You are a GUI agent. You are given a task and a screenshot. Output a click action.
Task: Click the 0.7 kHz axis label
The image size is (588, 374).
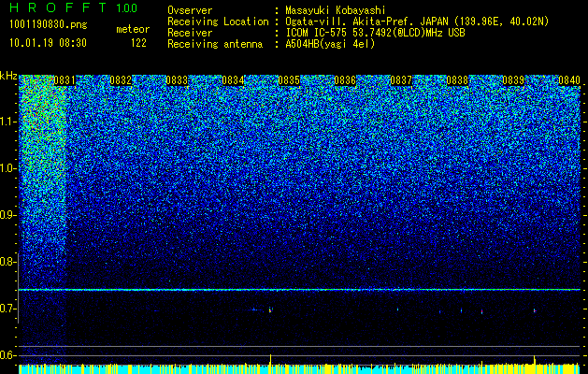click(x=8, y=309)
